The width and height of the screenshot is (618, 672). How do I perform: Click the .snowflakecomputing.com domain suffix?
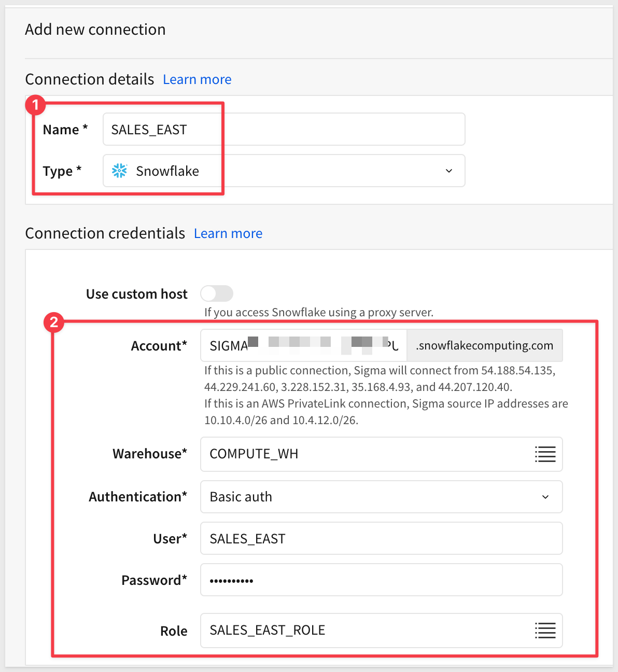pos(484,345)
